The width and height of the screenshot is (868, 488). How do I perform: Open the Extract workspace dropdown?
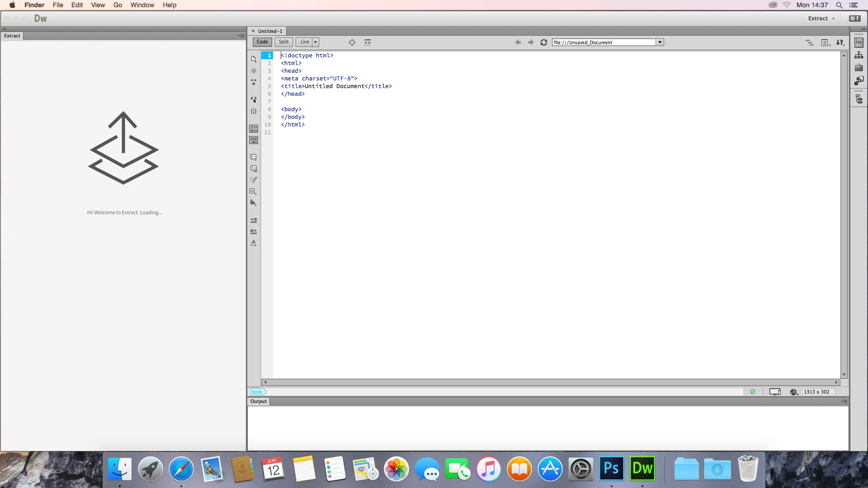click(821, 19)
